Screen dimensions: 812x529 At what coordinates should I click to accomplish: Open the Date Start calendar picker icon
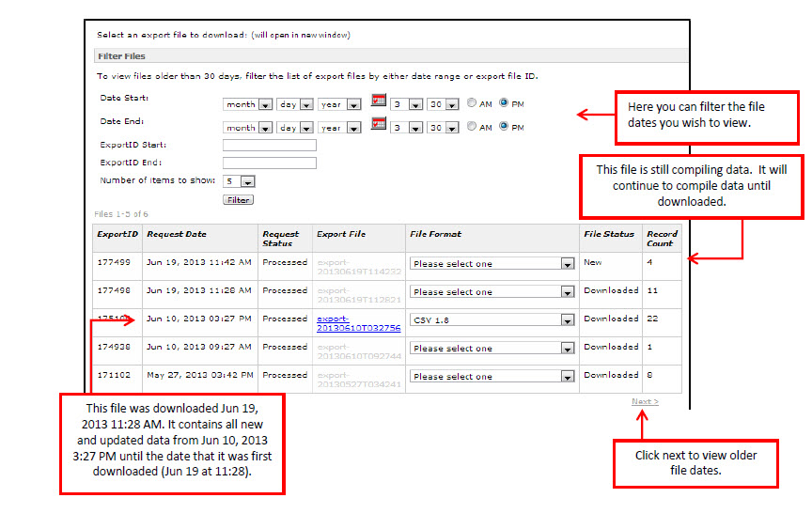point(379,101)
